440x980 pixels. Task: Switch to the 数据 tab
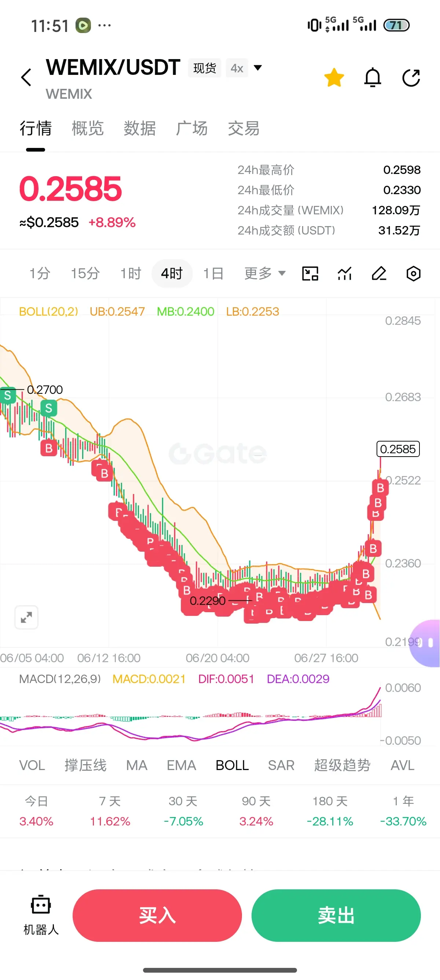(x=139, y=128)
